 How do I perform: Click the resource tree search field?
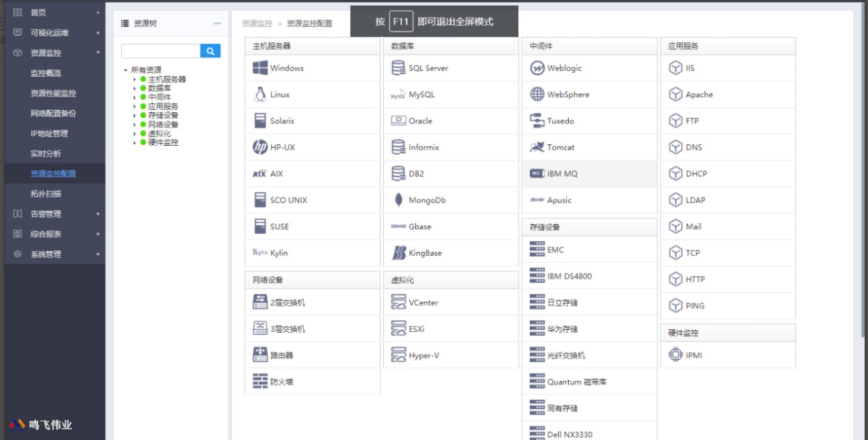(x=160, y=51)
